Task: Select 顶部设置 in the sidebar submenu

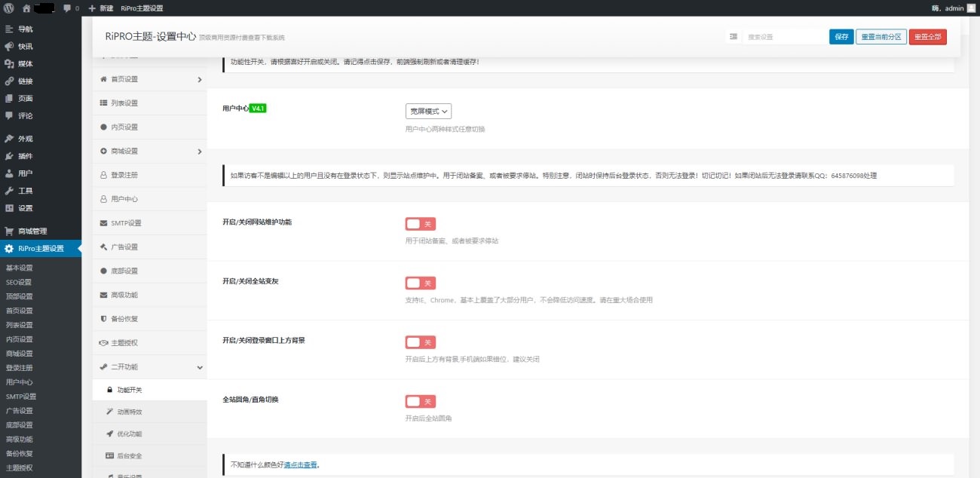Action: pos(20,296)
